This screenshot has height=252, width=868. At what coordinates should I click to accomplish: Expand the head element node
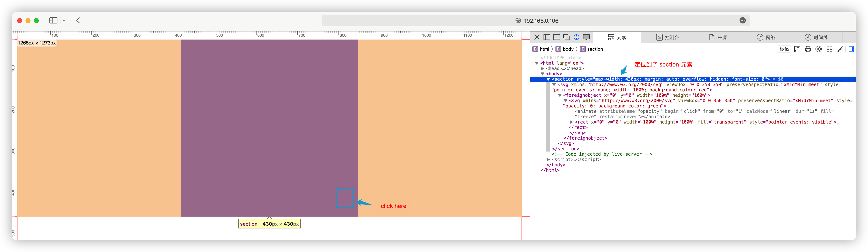coord(542,68)
